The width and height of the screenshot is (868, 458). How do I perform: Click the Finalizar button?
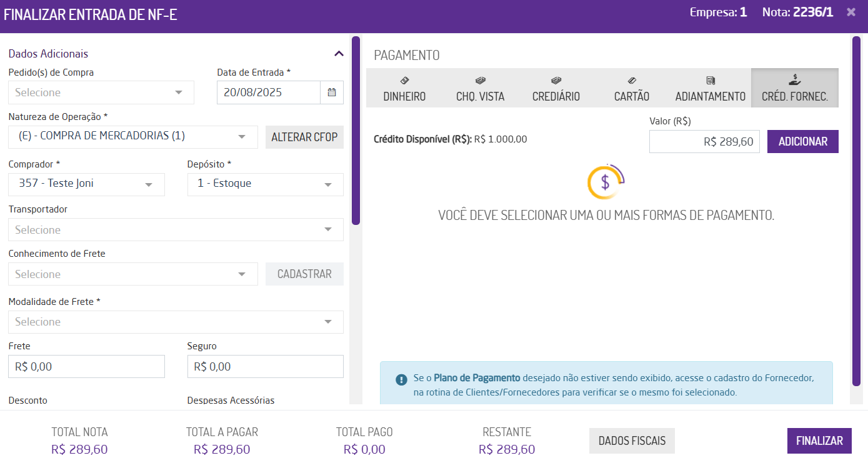(819, 441)
